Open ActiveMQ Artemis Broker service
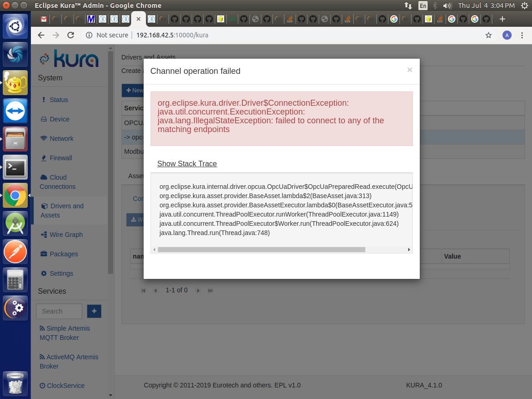 click(69, 361)
